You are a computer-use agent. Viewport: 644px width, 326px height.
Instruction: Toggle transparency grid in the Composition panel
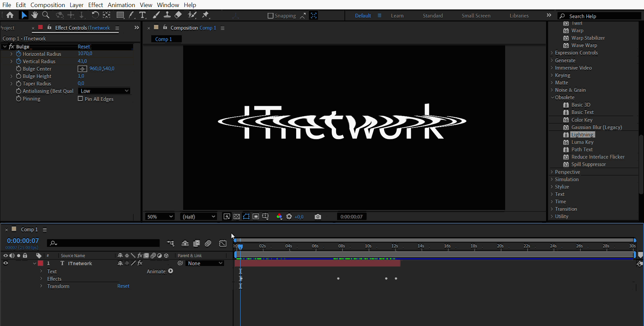(237, 217)
